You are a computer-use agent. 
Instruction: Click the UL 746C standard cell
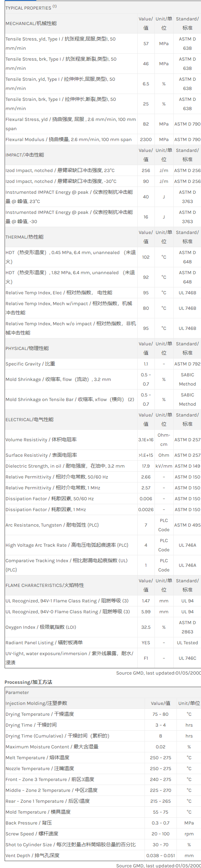pos(187,658)
